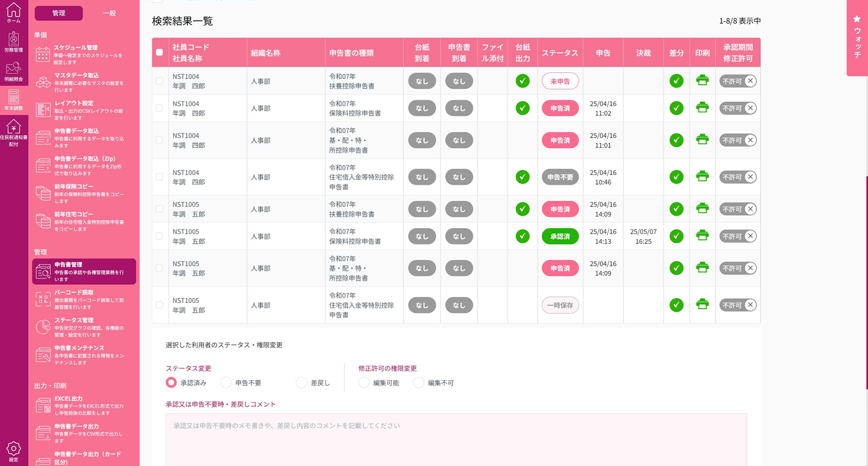Screen dimensions: 868x466
Task: Enable the 編集可能 radio option
Action: pyautogui.click(x=364, y=383)
